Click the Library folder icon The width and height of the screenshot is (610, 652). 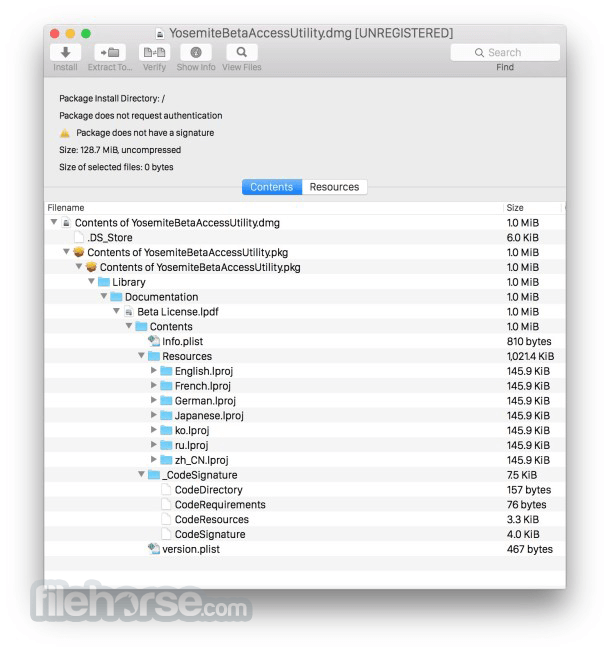click(104, 282)
